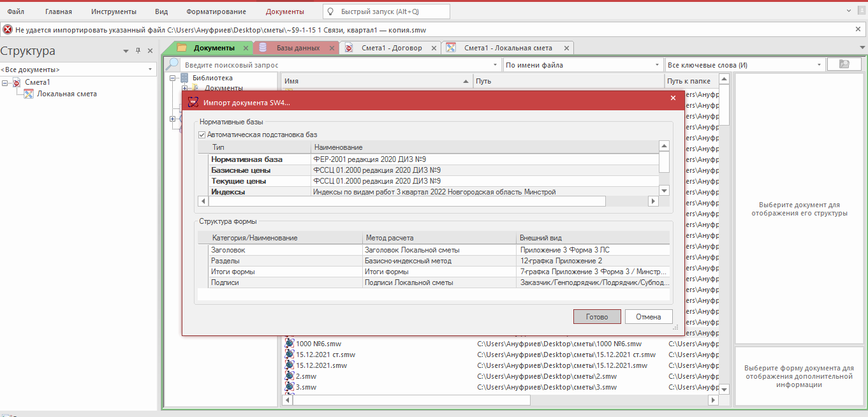Close the Смета1 - Локальная смета tab
This screenshot has width=868, height=417.
pos(565,48)
